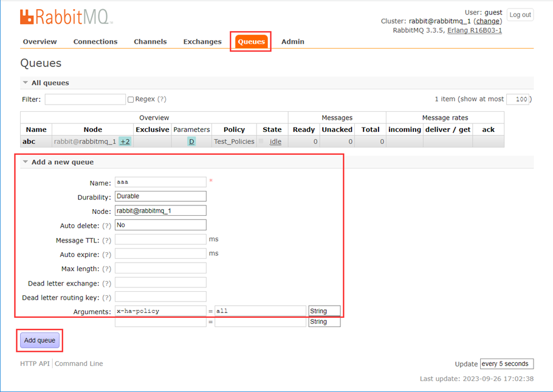Sort by the State column header

click(272, 129)
